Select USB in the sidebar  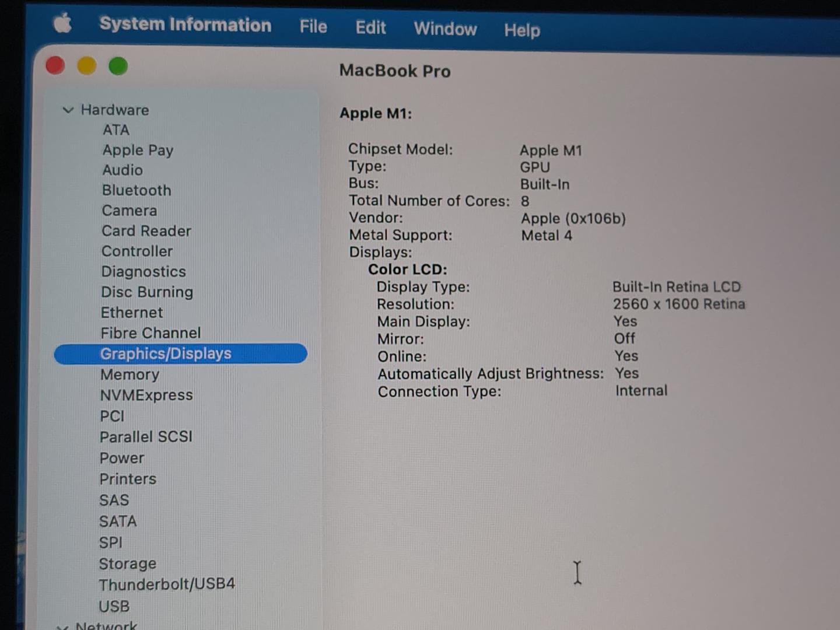pos(114,607)
